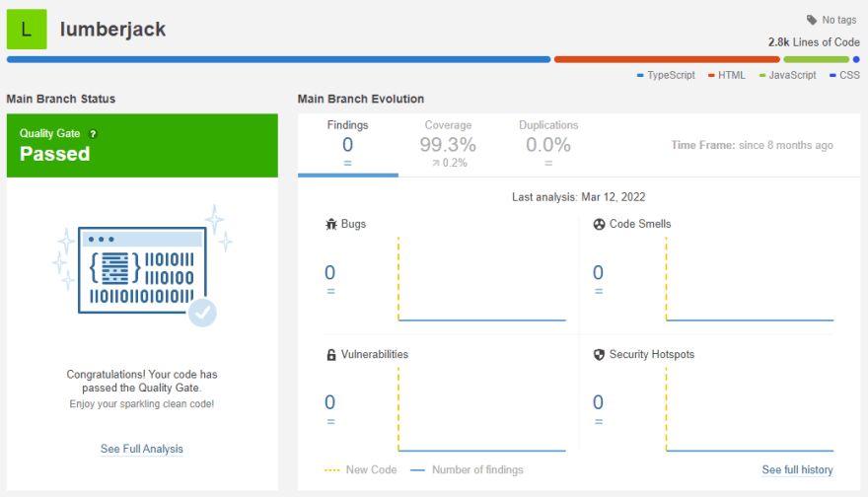Click the Security Hotspots count value 0
Viewport: 868px width, 497px height.
pos(598,402)
